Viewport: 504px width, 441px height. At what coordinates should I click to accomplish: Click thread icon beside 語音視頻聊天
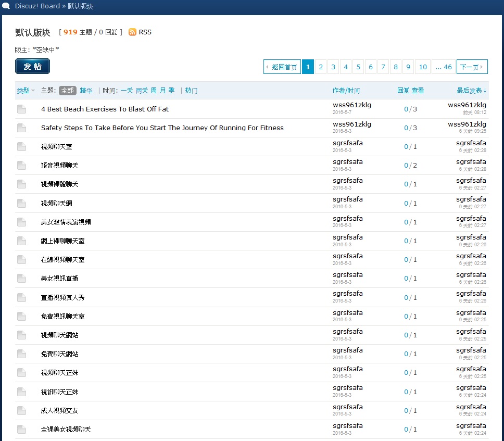click(21, 166)
